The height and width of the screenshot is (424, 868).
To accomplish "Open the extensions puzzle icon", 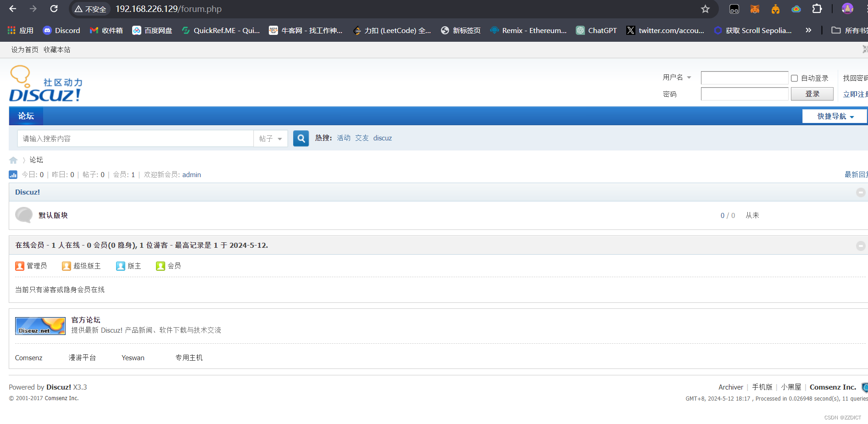I will pyautogui.click(x=817, y=9).
